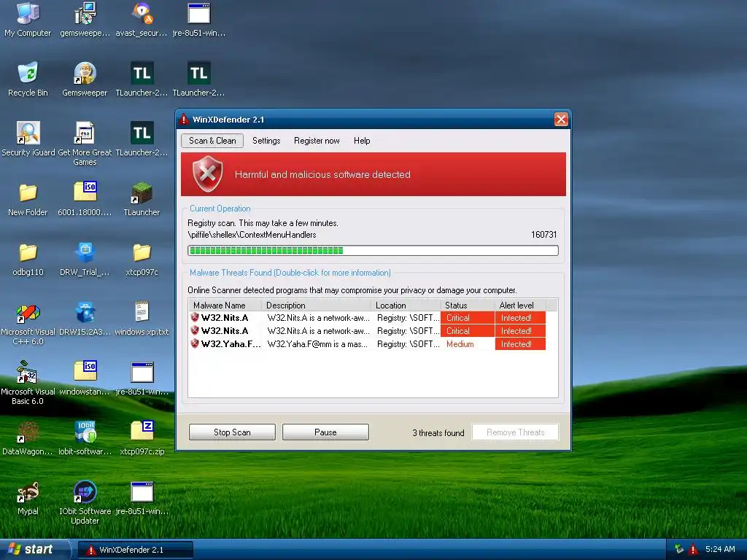Click the W32.Yaha.F@mm description cell
The height and width of the screenshot is (560, 747).
(x=318, y=344)
